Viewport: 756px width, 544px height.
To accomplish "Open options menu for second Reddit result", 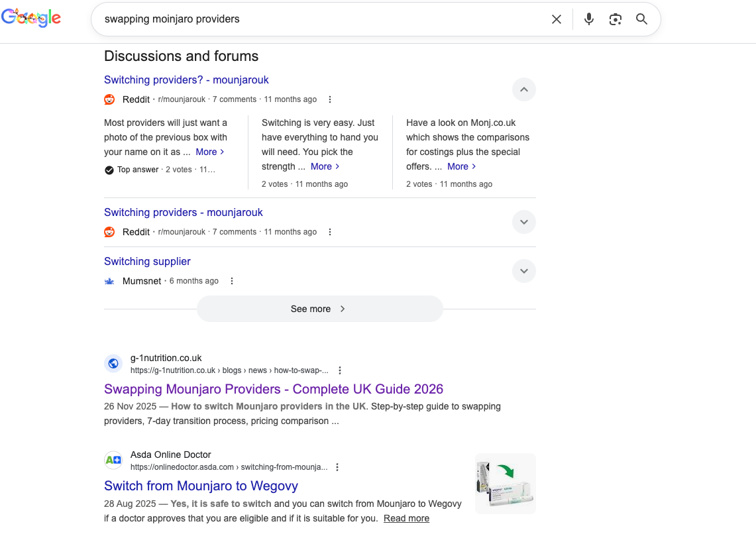I will (330, 232).
